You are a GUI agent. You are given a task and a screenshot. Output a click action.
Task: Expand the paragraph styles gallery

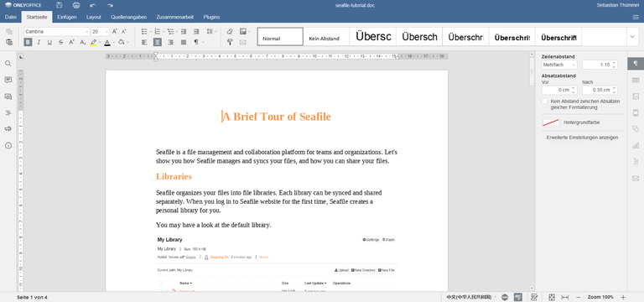click(x=632, y=37)
